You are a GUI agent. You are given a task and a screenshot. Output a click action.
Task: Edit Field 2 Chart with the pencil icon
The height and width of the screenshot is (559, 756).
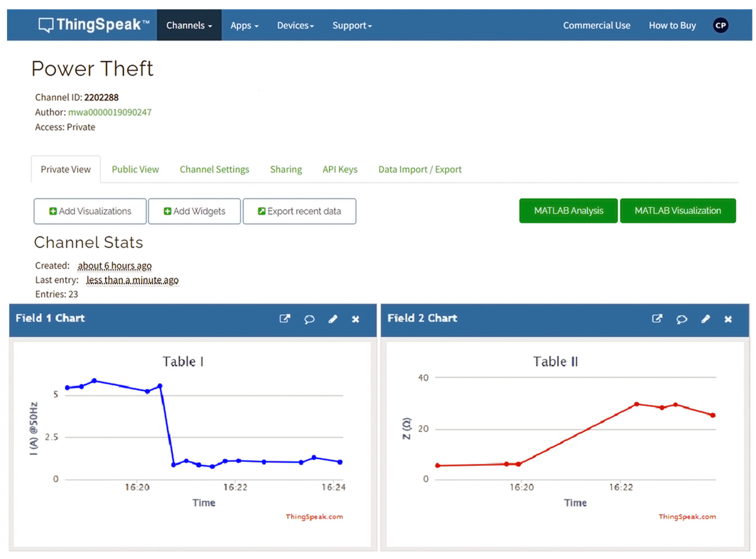coord(705,319)
